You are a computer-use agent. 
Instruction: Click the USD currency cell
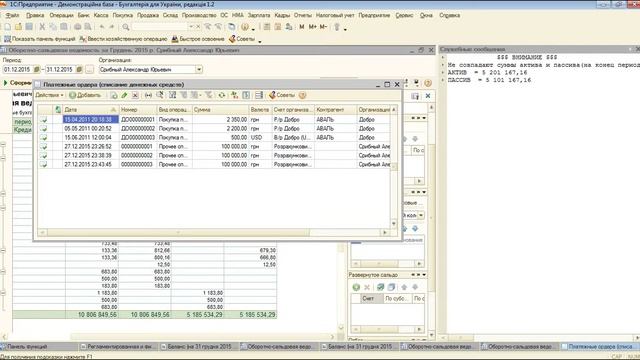[260, 138]
